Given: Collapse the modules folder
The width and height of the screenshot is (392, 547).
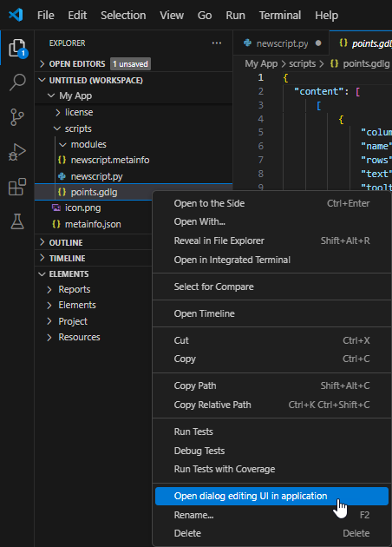Looking at the screenshot, I should click(x=63, y=144).
